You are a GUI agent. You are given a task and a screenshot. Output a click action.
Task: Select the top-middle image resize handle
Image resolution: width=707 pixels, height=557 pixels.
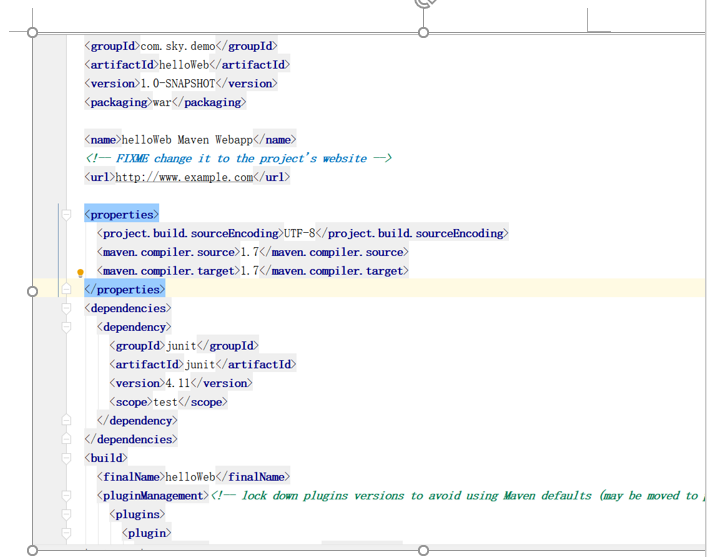(423, 32)
